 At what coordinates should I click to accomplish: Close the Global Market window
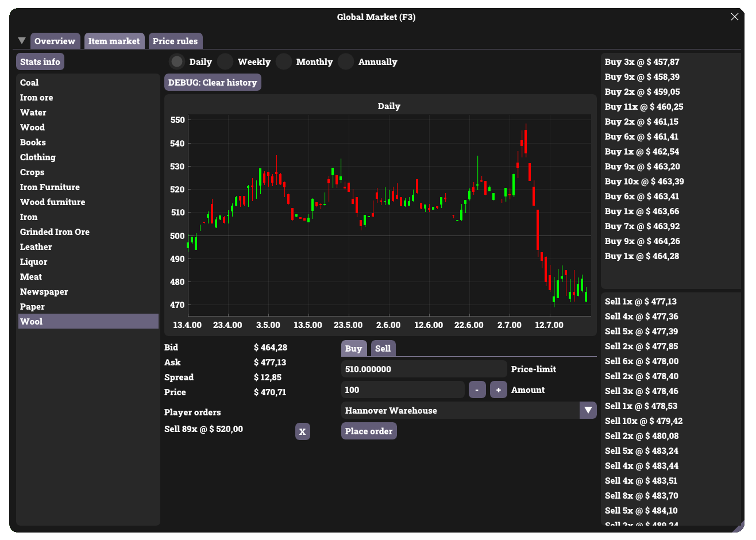coord(734,17)
